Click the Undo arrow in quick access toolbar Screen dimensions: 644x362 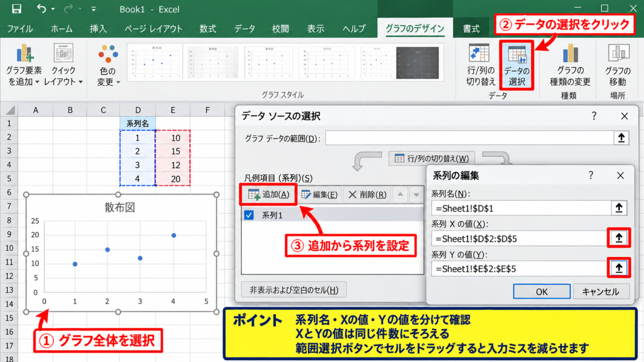point(42,9)
